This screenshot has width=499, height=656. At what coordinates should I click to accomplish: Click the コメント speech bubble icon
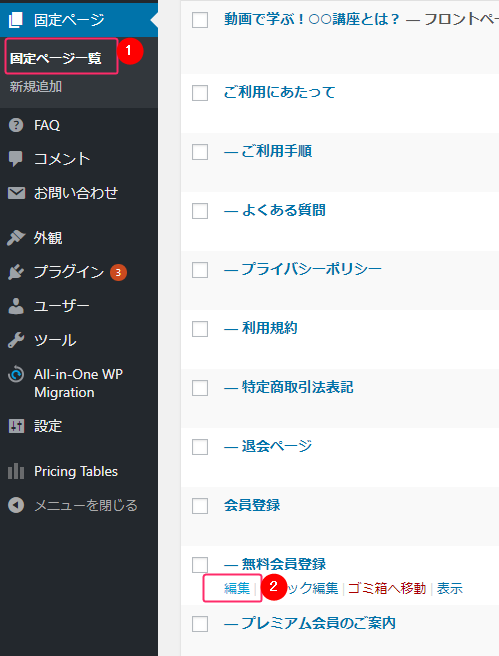[16, 159]
